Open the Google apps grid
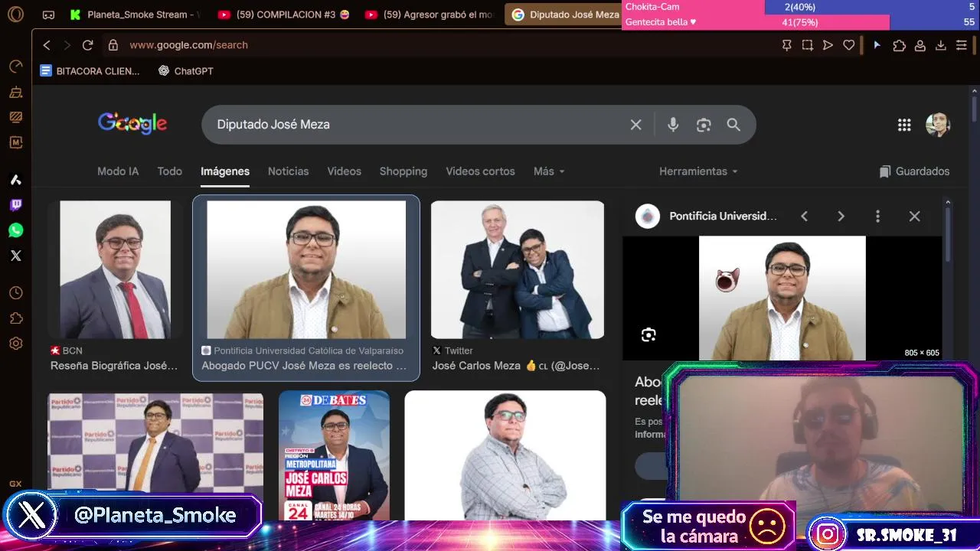 (904, 125)
